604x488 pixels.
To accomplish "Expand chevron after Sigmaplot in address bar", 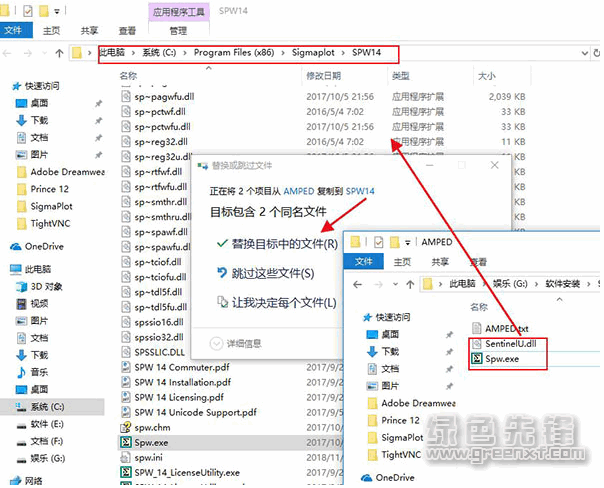I will 343,53.
